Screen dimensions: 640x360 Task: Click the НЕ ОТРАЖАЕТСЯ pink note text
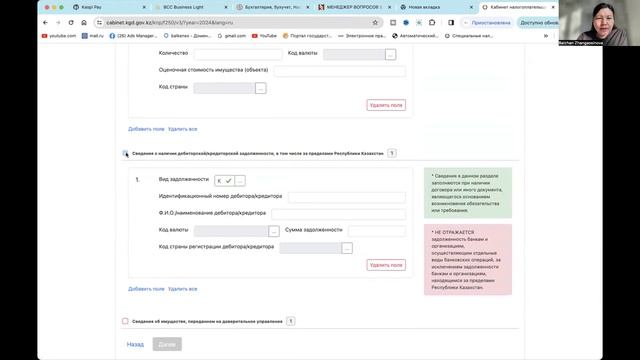468,260
